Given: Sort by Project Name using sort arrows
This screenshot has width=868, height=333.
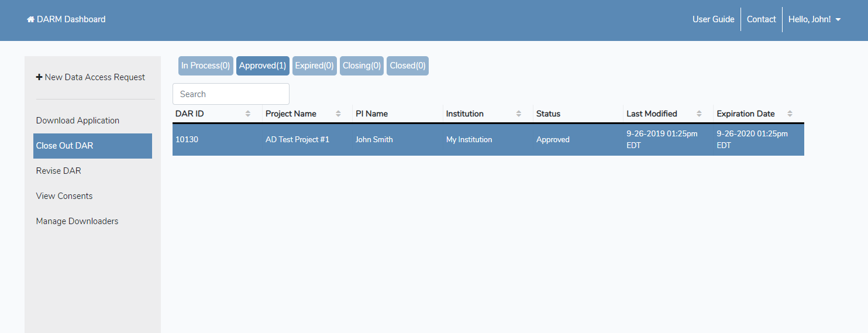Looking at the screenshot, I should click(338, 114).
